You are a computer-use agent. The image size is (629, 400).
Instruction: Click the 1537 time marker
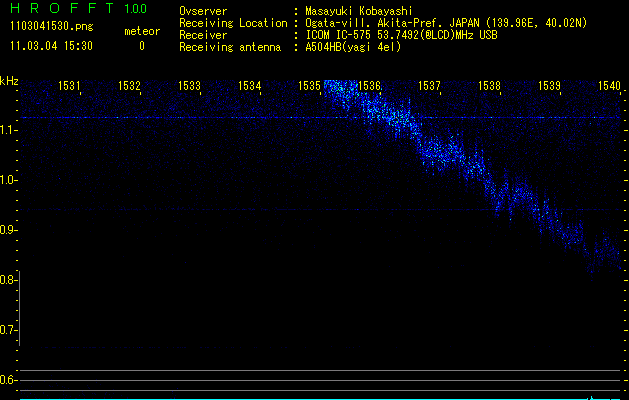[430, 86]
